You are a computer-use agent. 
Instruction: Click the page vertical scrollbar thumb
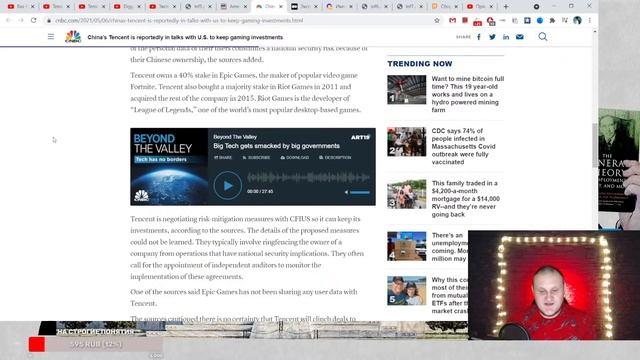tap(595, 144)
